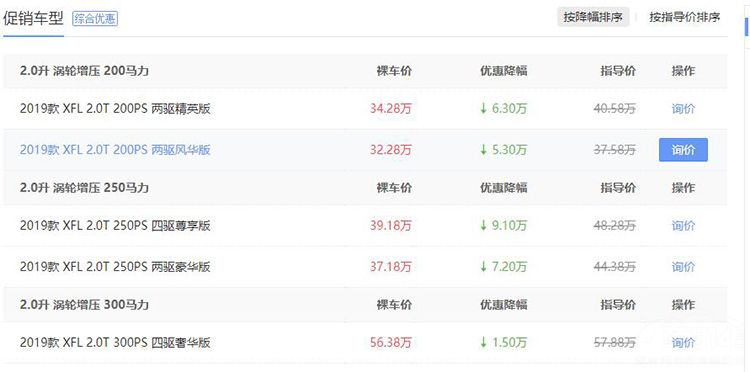Click the 6.30万 discount value
This screenshot has width=750, height=372.
pyautogui.click(x=509, y=109)
